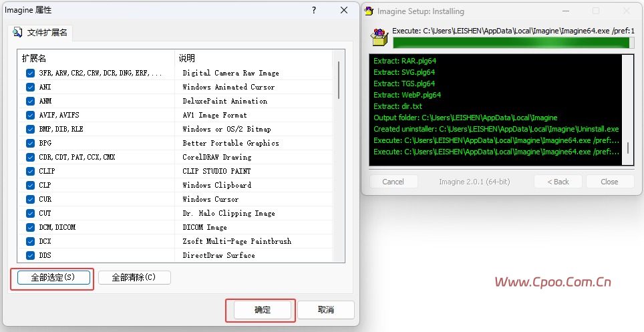Select the CorelDRAW Drawing description
This screenshot has width=644, height=332.
click(x=217, y=157)
